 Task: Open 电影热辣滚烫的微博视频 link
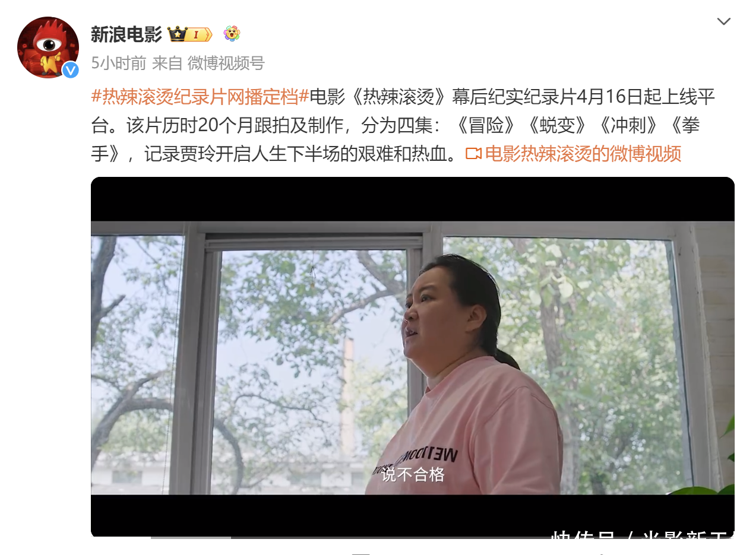click(583, 154)
